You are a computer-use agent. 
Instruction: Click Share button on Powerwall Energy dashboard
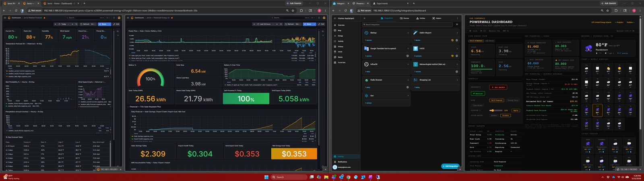[x=308, y=24]
